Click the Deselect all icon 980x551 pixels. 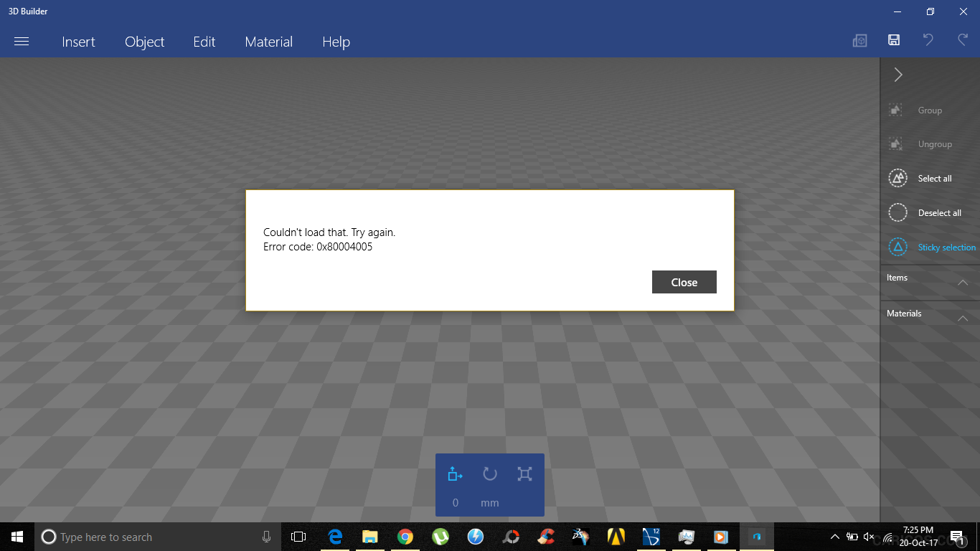click(x=898, y=212)
